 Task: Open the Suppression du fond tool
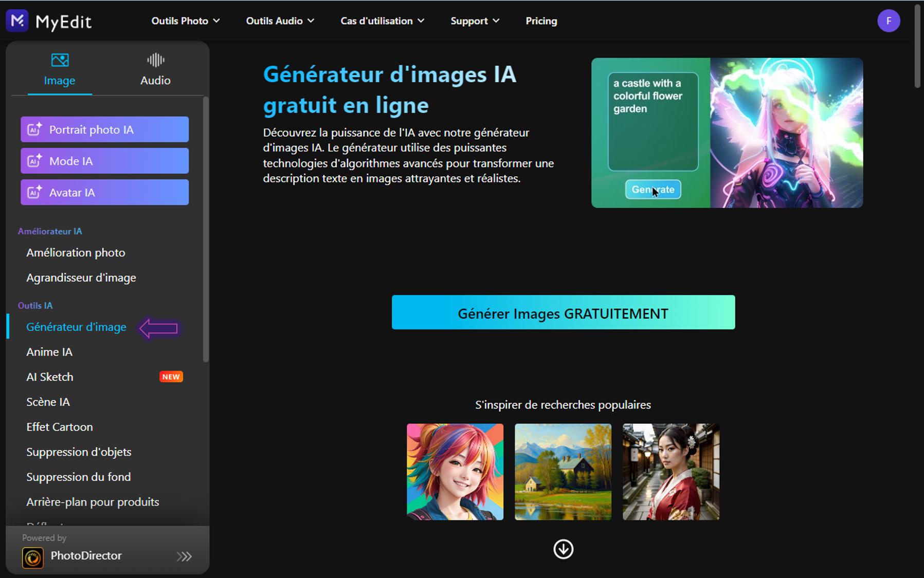(78, 477)
